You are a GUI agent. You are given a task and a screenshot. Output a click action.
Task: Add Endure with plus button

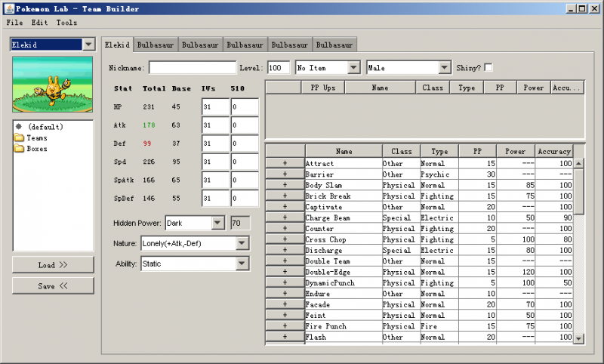coord(285,293)
